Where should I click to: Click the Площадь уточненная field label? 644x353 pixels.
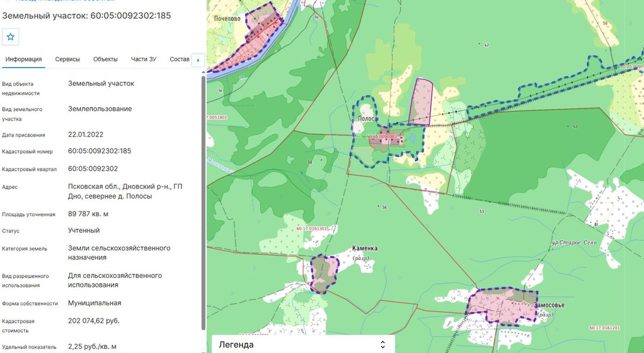(x=28, y=215)
